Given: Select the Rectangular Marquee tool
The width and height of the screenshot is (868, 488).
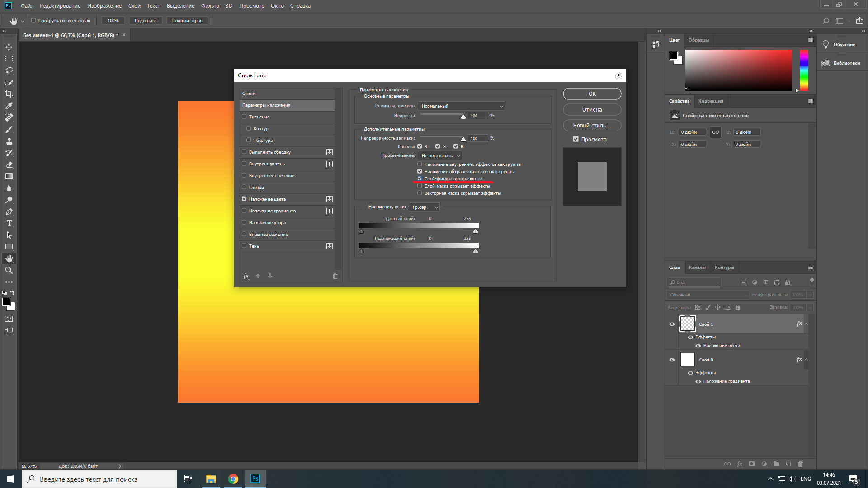Looking at the screenshot, I should 9,59.
